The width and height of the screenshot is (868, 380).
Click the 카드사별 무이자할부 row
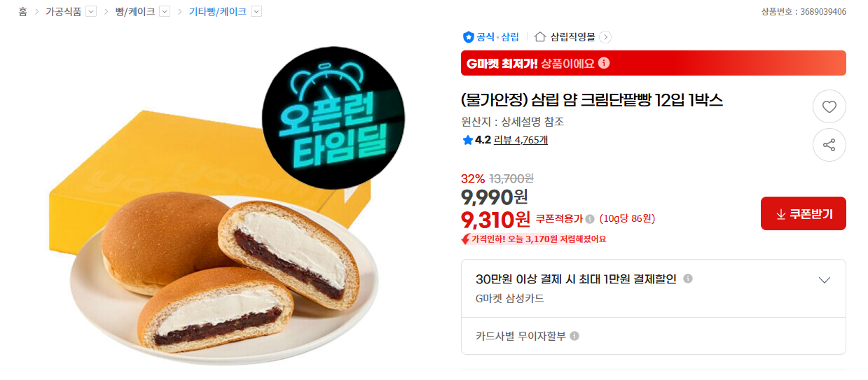click(x=653, y=336)
